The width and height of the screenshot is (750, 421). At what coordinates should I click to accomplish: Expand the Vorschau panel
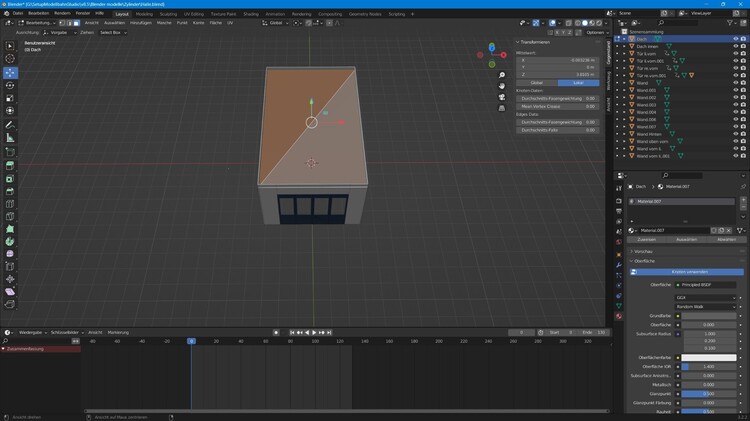click(645, 251)
